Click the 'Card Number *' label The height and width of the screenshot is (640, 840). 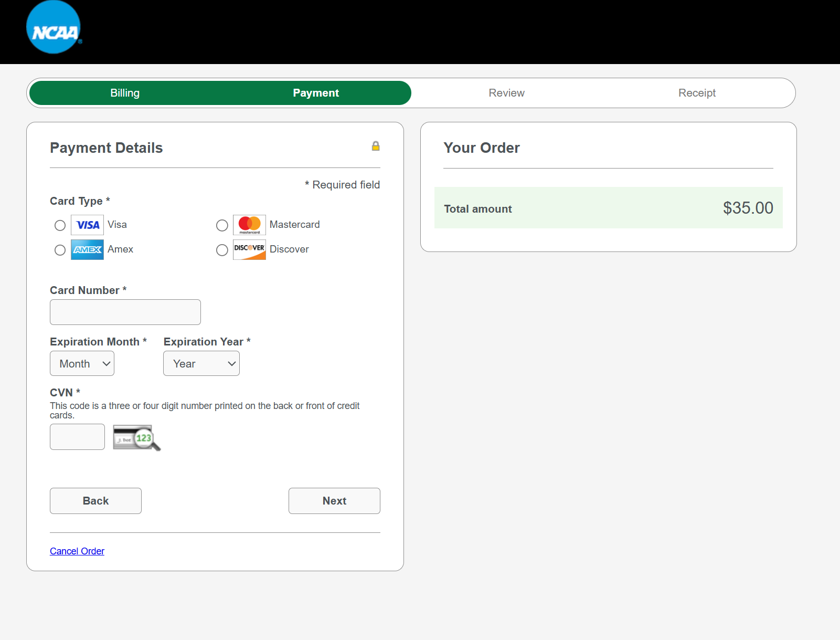pos(88,290)
